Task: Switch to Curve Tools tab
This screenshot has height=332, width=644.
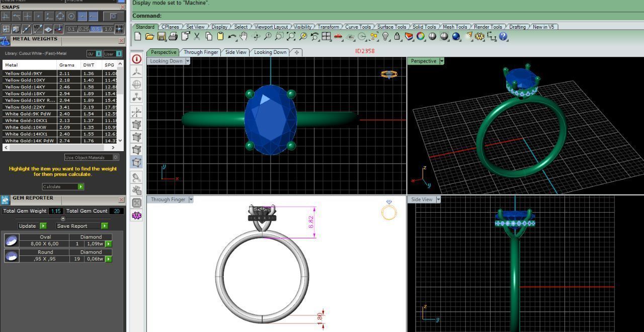Action: pyautogui.click(x=358, y=27)
